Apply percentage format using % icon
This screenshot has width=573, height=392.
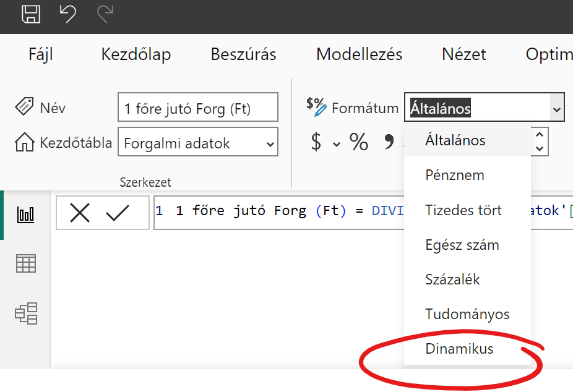tap(359, 142)
